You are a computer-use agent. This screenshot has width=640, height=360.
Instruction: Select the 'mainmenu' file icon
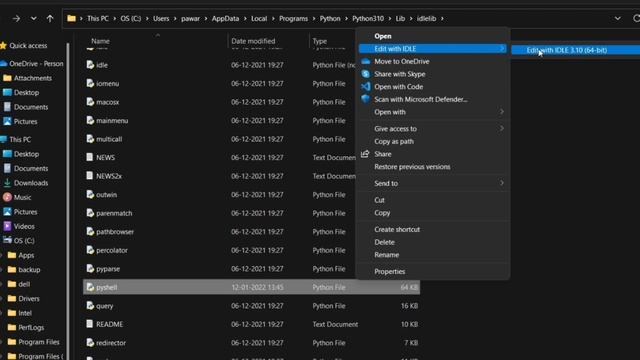[x=90, y=120]
